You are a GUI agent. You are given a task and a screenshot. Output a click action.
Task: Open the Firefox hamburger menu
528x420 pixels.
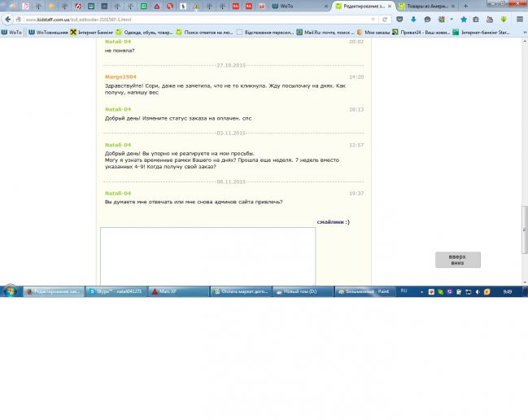coord(520,19)
